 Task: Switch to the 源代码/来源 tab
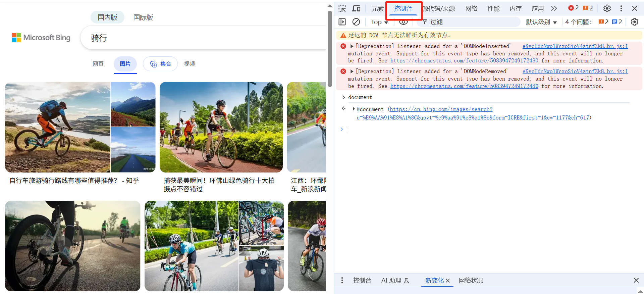coord(439,9)
